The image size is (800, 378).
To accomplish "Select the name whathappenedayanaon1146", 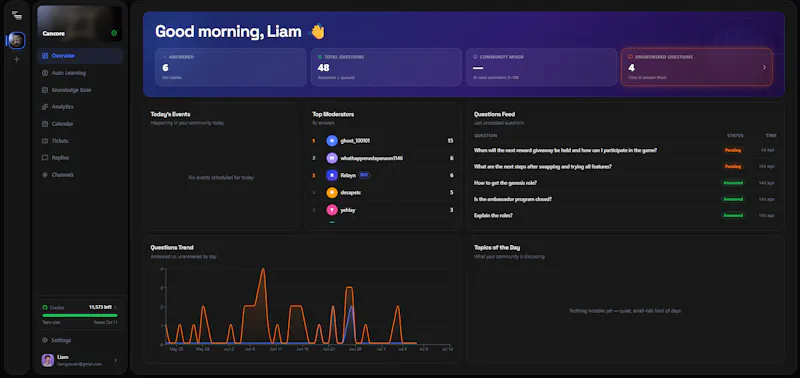I will pos(371,158).
